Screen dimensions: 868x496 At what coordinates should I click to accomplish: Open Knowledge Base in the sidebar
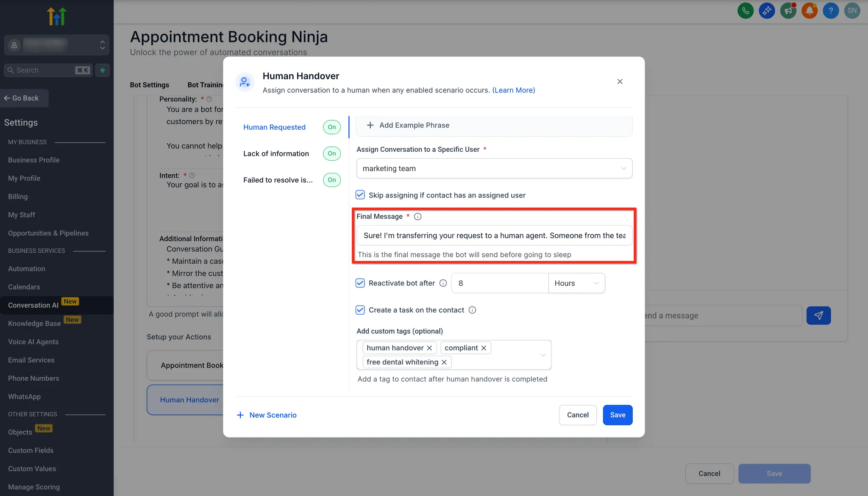(x=34, y=323)
